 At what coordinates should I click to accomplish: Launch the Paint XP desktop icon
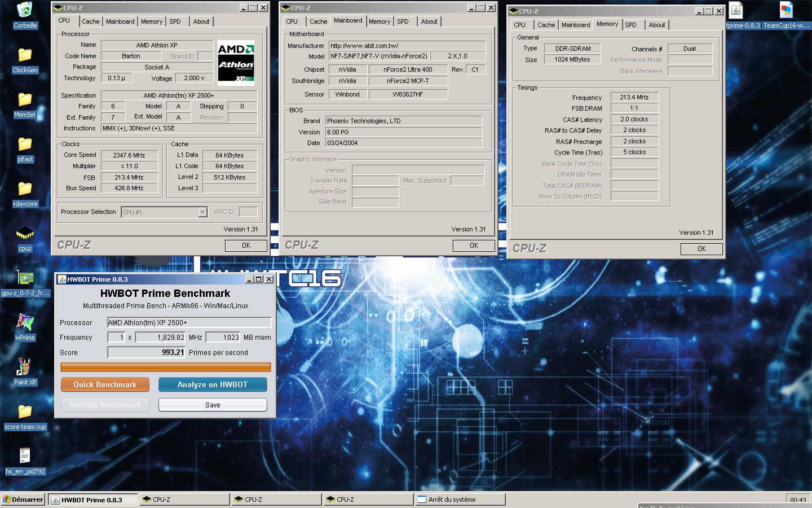tap(25, 367)
